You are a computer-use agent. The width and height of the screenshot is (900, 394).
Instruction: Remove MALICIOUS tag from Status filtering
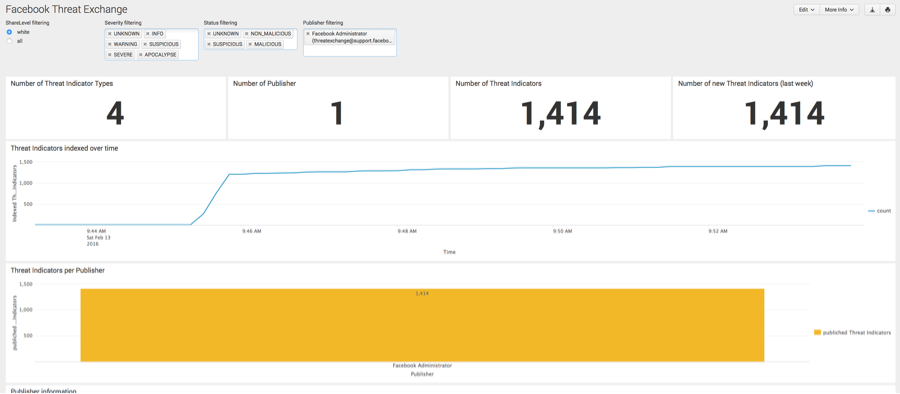250,44
